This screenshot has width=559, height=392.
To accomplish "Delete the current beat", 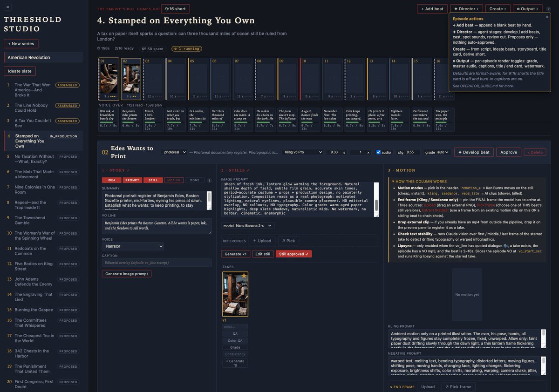I will [x=535, y=152].
